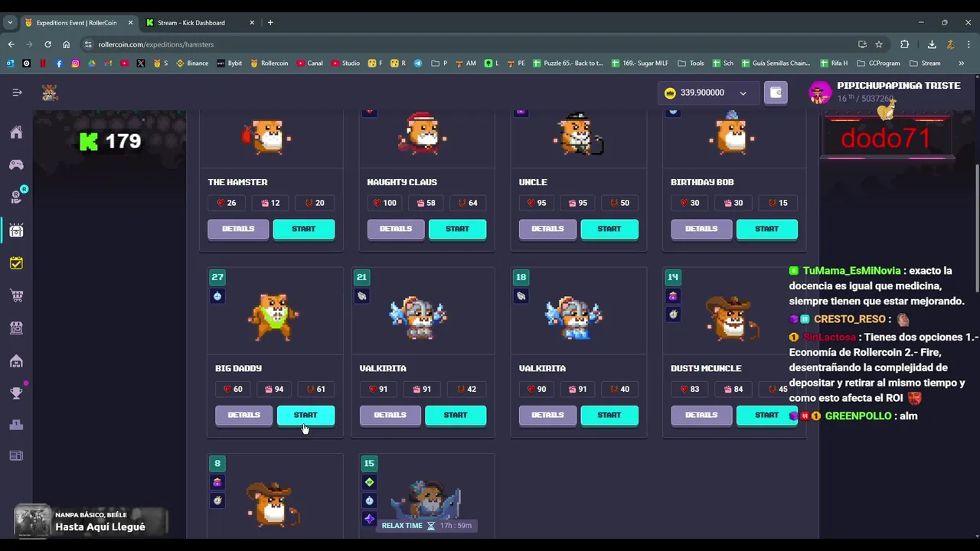Start the level 18 Valkirita expedition
Screen dimensions: 980x551
[x=609, y=415]
